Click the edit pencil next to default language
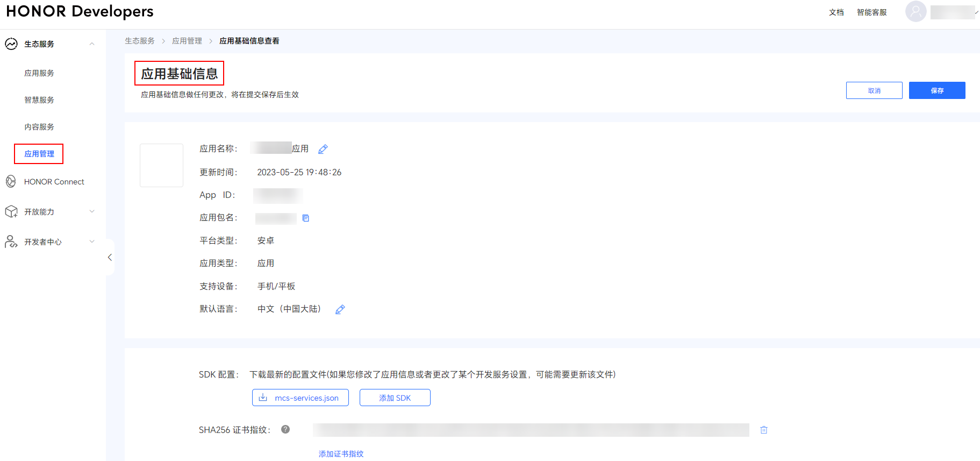This screenshot has height=461, width=980. (x=340, y=309)
